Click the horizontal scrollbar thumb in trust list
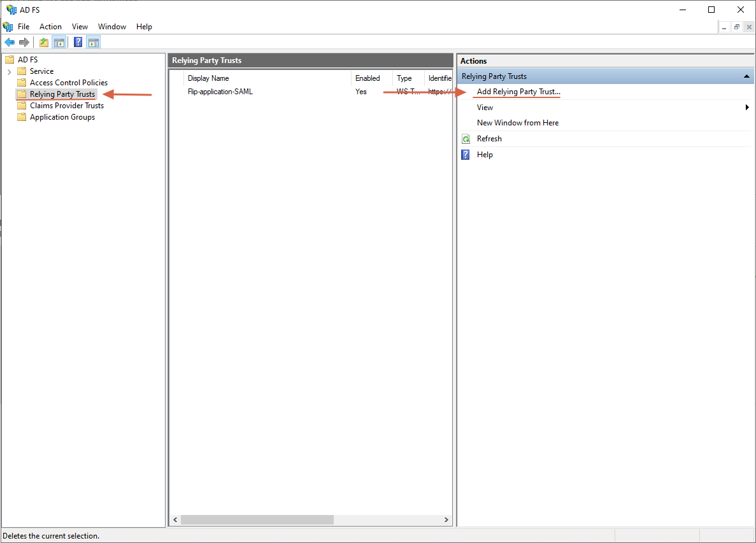The width and height of the screenshot is (756, 543). [x=257, y=520]
